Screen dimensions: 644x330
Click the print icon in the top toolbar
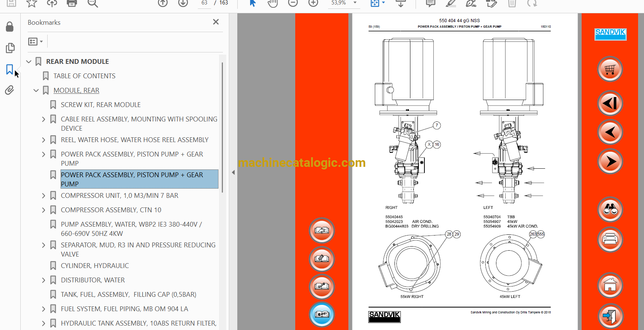tap(72, 3)
